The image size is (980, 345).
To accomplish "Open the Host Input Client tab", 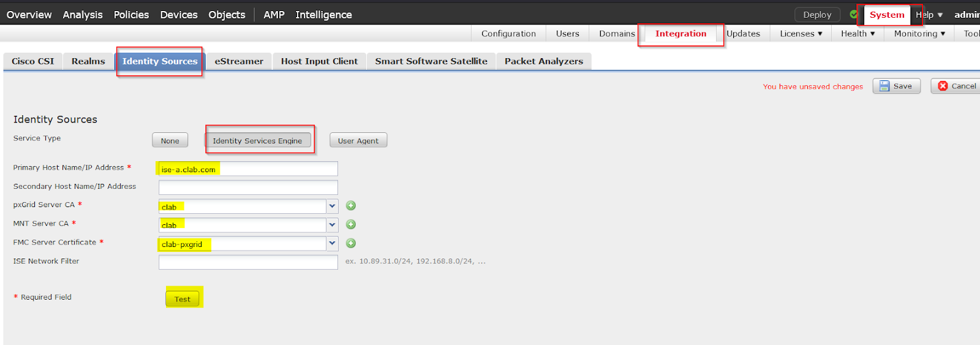I will [319, 61].
